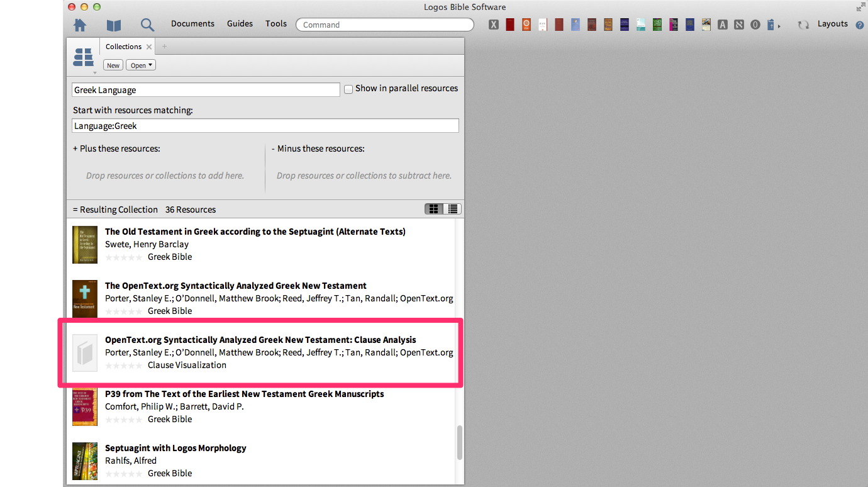Open the Layouts menu
Screen dimensions: 868x487
(833, 23)
